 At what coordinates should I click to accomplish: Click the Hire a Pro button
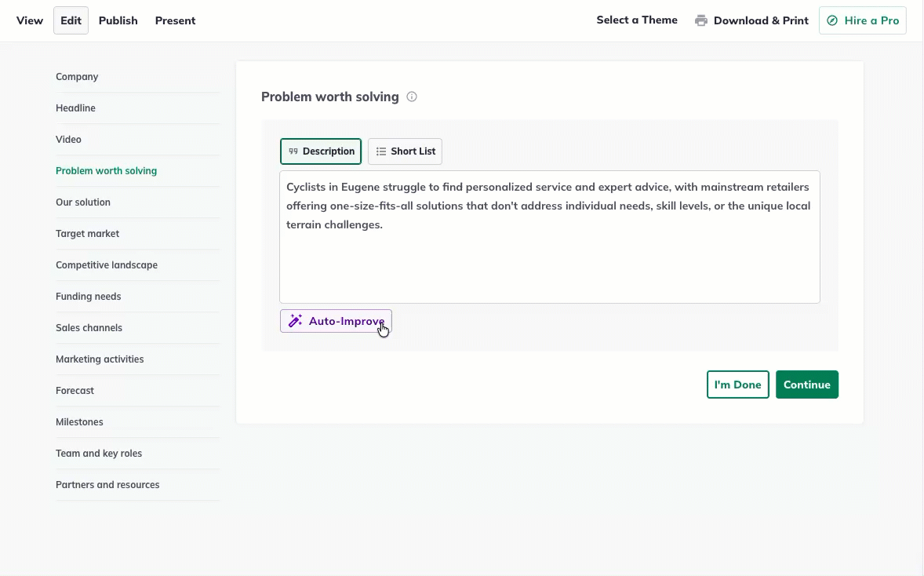tap(863, 20)
